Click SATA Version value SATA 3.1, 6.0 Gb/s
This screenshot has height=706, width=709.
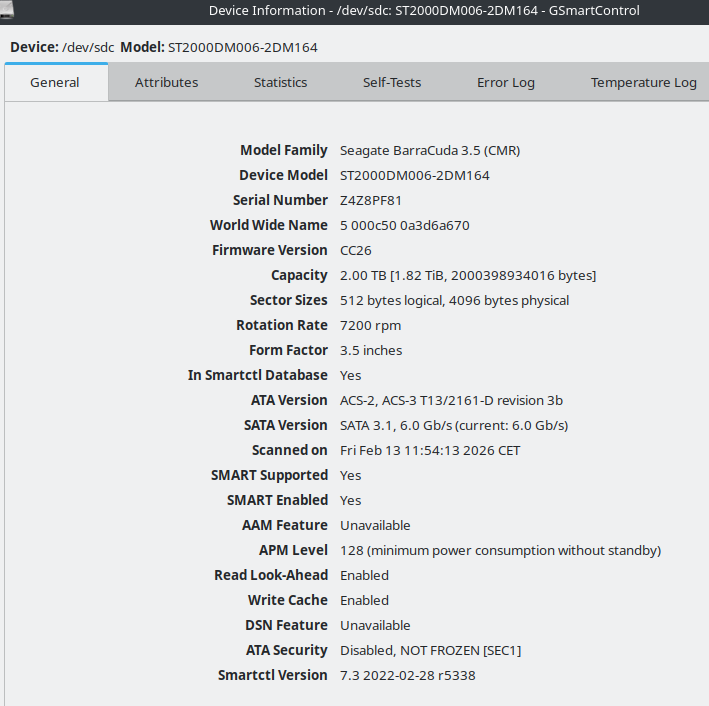[x=454, y=426]
